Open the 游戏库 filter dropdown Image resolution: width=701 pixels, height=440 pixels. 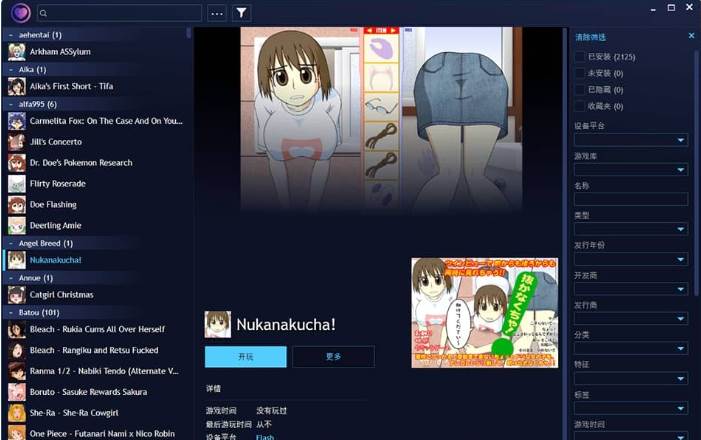tap(631, 169)
